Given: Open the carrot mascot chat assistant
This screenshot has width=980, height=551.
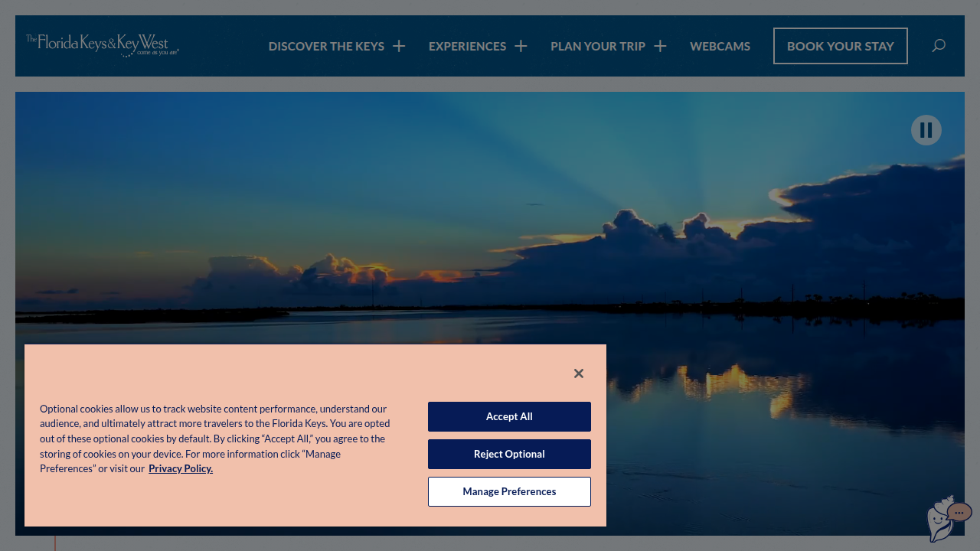Looking at the screenshot, I should click(x=940, y=522).
